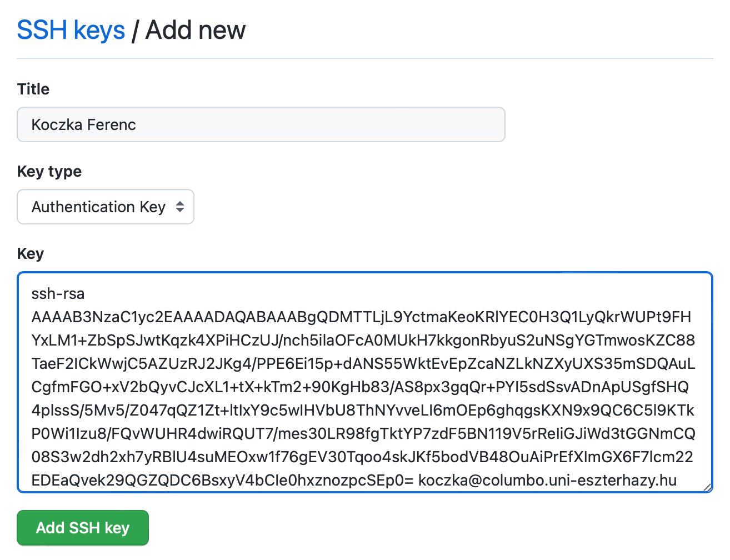Click key line starting with AAAAB3NzaC1yc2E

tap(361, 317)
